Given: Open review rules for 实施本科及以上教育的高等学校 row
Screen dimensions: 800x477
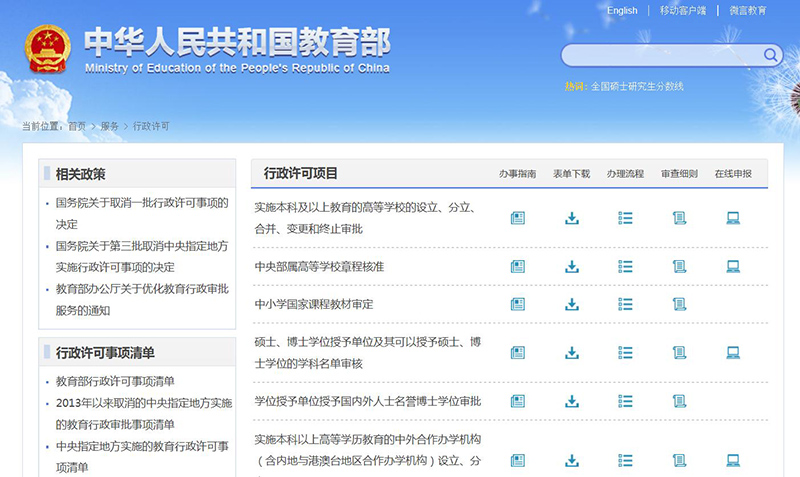Looking at the screenshot, I should point(679,218).
